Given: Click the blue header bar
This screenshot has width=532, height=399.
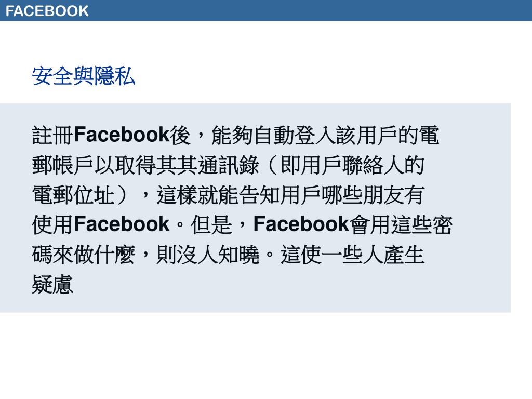Looking at the screenshot, I should [x=266, y=10].
